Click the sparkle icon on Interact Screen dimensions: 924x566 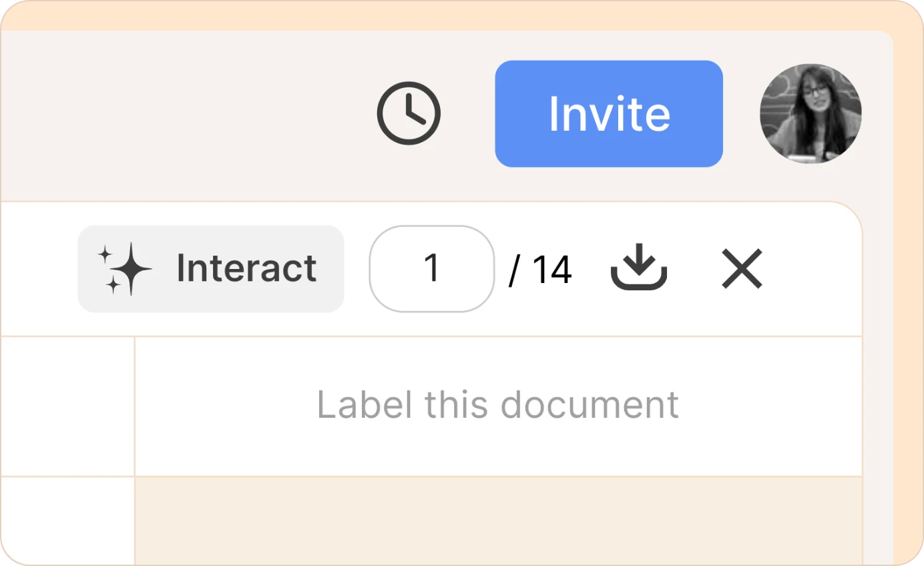click(x=125, y=268)
